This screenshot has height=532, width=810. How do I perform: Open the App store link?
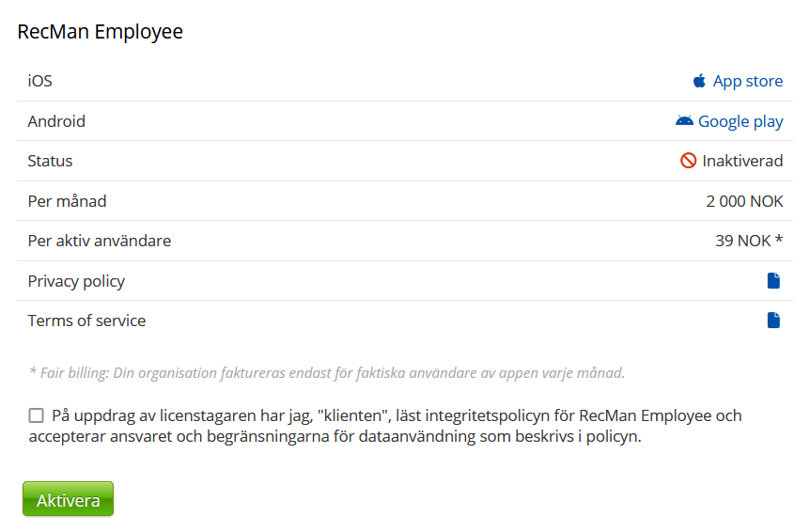point(747,81)
